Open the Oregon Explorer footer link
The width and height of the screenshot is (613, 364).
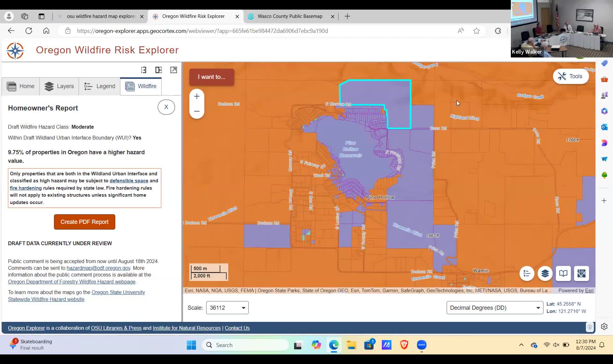(26, 328)
